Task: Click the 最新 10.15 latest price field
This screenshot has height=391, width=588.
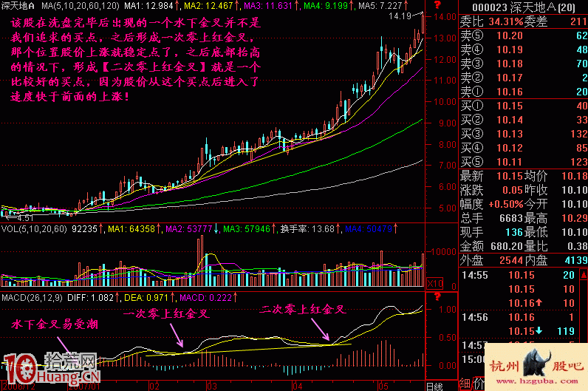Action: [x=492, y=176]
